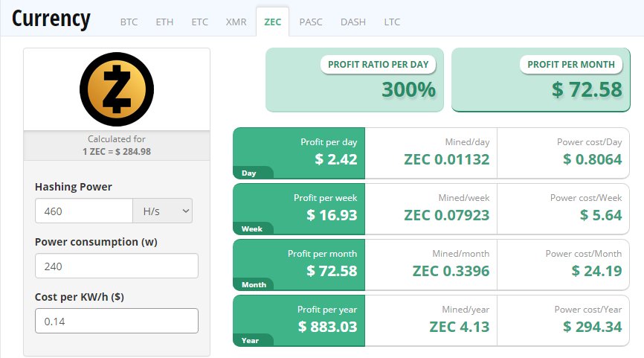Click the Power consumption input field

pyautogui.click(x=117, y=266)
